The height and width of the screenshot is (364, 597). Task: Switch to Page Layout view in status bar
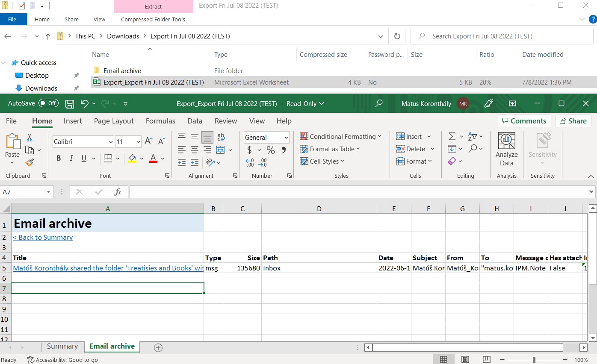pyautogui.click(x=465, y=359)
